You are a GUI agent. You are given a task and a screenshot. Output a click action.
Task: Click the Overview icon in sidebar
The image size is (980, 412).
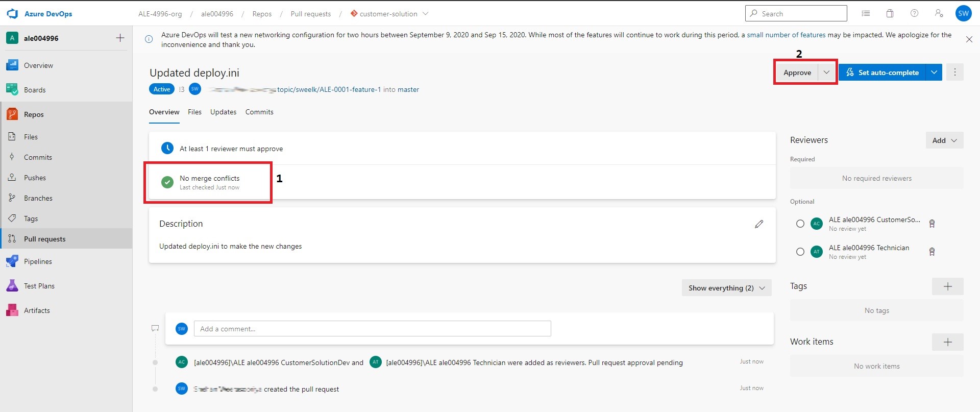(12, 65)
